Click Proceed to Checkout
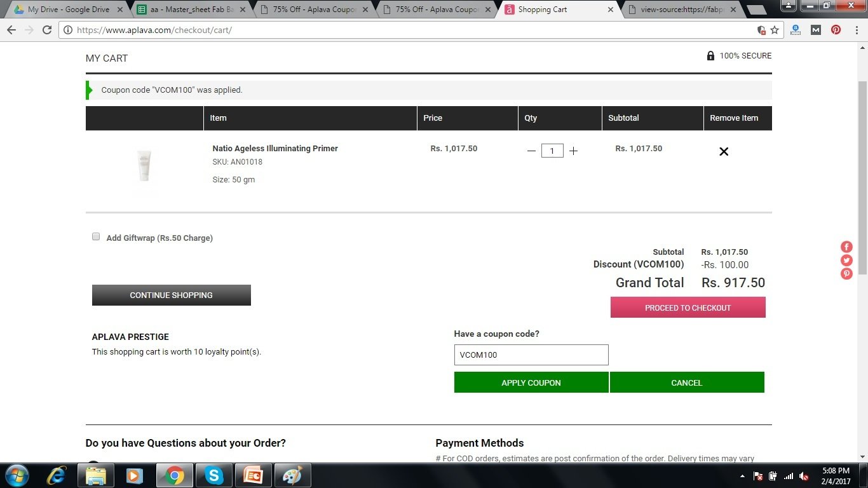 point(688,308)
